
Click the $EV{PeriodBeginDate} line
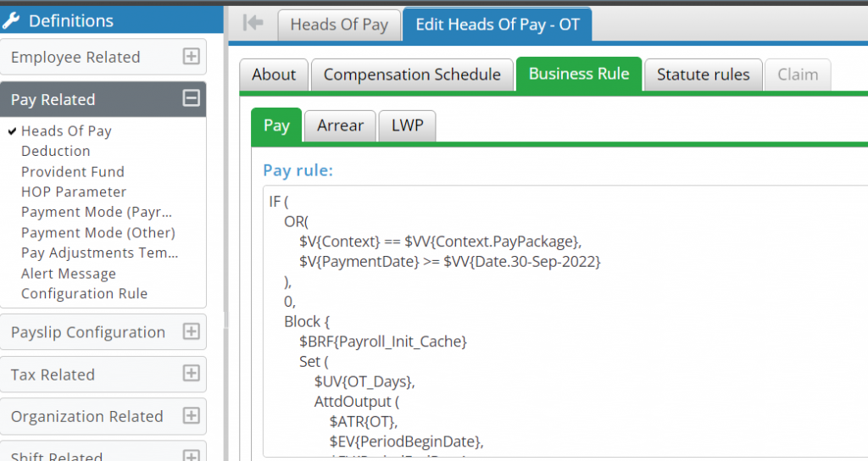pyautogui.click(x=406, y=442)
